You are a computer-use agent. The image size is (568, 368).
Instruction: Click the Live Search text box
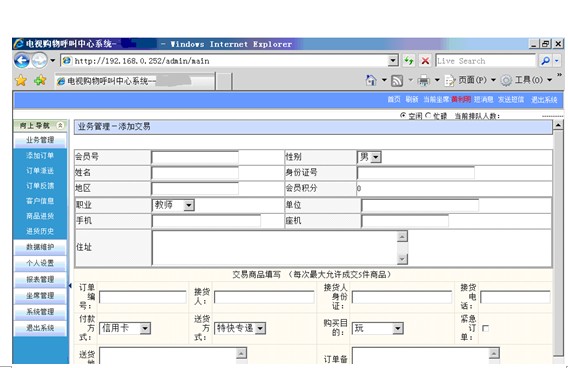coord(486,61)
